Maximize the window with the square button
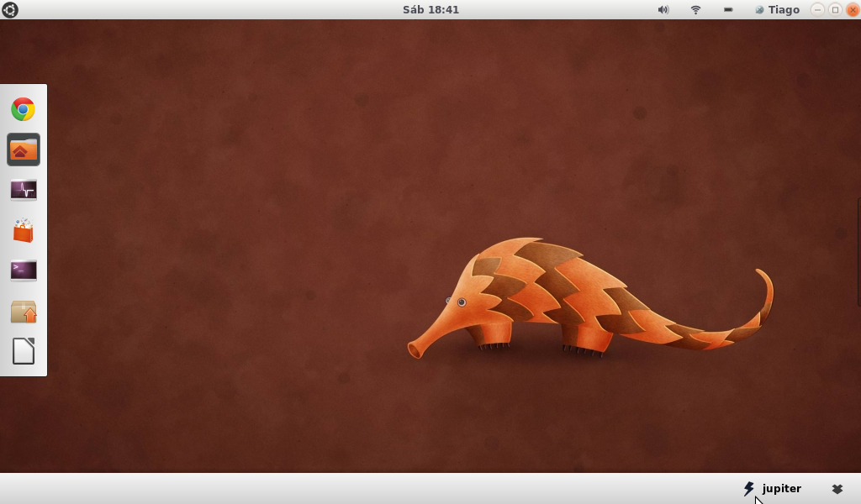861x504 pixels. pyautogui.click(x=835, y=9)
